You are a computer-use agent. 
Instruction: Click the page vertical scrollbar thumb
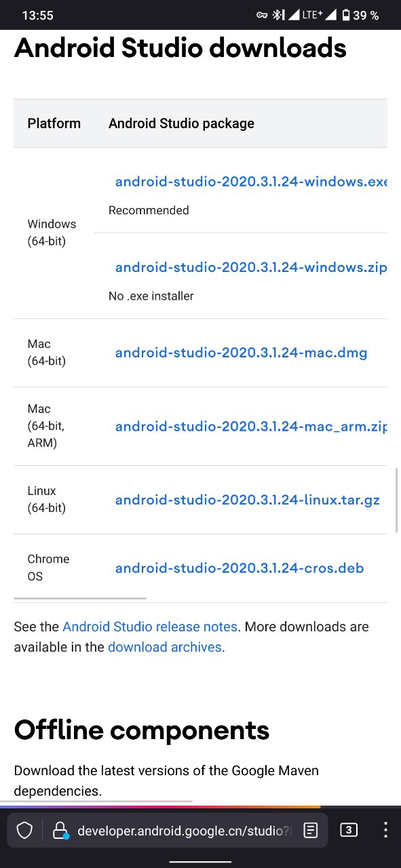(x=396, y=500)
